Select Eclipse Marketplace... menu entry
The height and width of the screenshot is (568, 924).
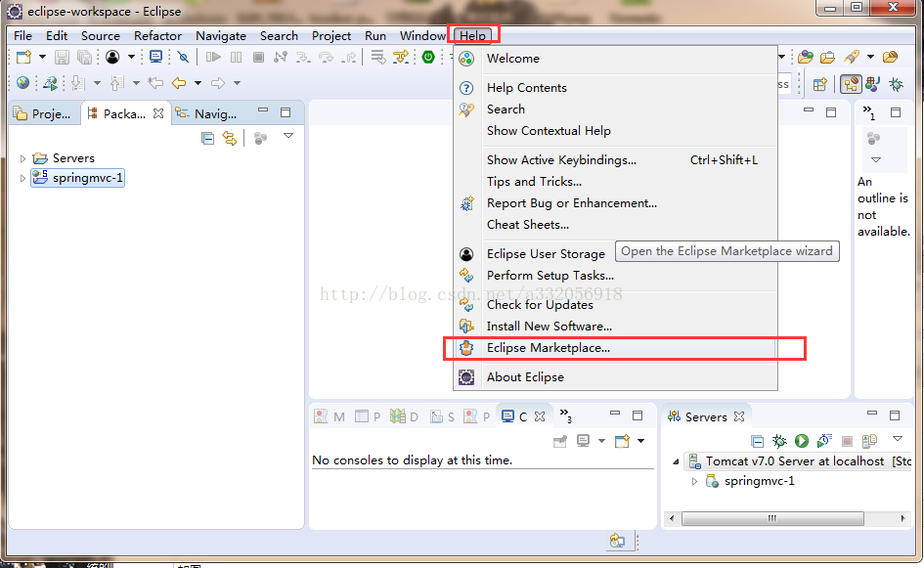click(x=615, y=348)
